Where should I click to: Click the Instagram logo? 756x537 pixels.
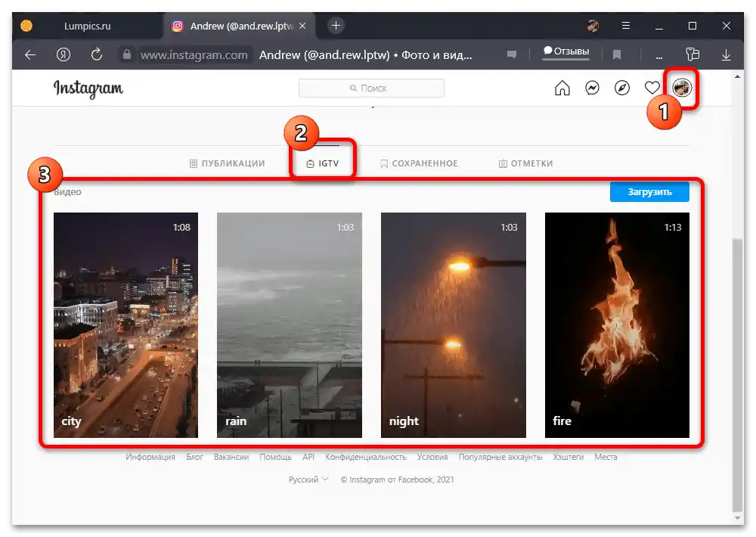pos(88,88)
